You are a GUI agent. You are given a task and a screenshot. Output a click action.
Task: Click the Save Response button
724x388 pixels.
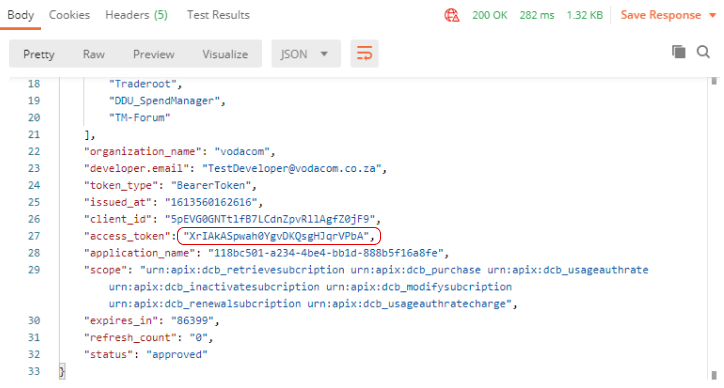pyautogui.click(x=661, y=15)
